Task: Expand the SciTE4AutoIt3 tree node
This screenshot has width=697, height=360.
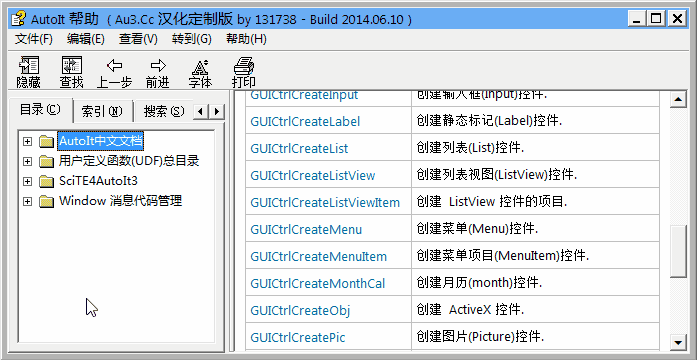Action: point(28,181)
